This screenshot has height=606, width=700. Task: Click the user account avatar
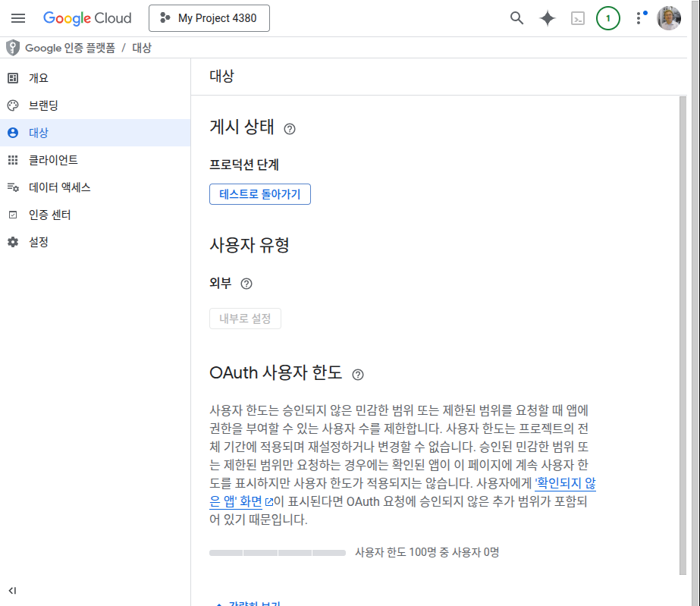click(669, 18)
